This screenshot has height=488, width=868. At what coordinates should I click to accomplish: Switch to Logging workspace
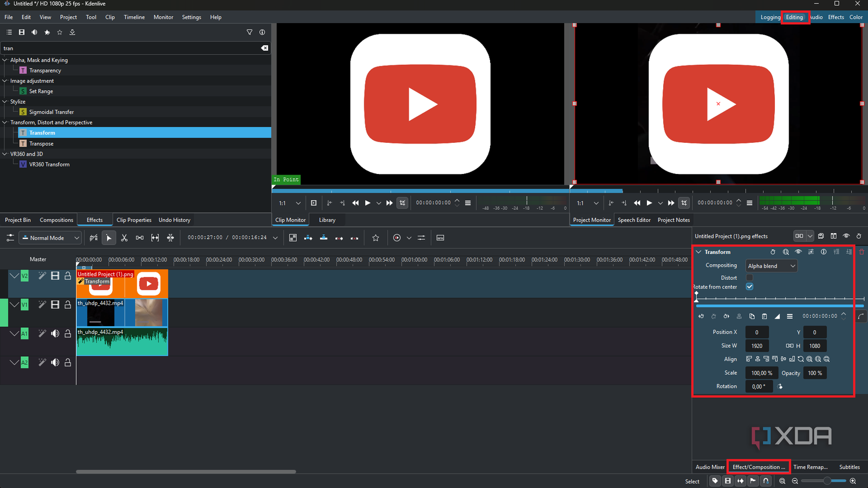pos(770,17)
